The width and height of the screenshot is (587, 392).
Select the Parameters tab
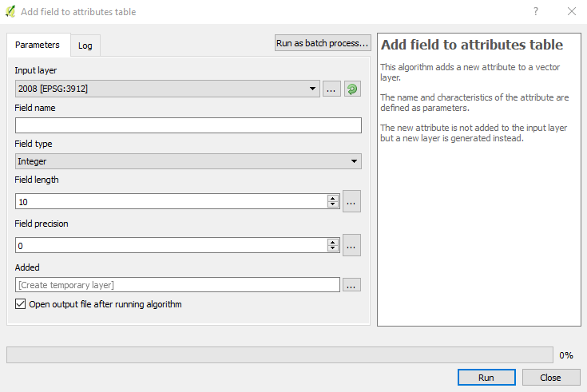click(38, 45)
